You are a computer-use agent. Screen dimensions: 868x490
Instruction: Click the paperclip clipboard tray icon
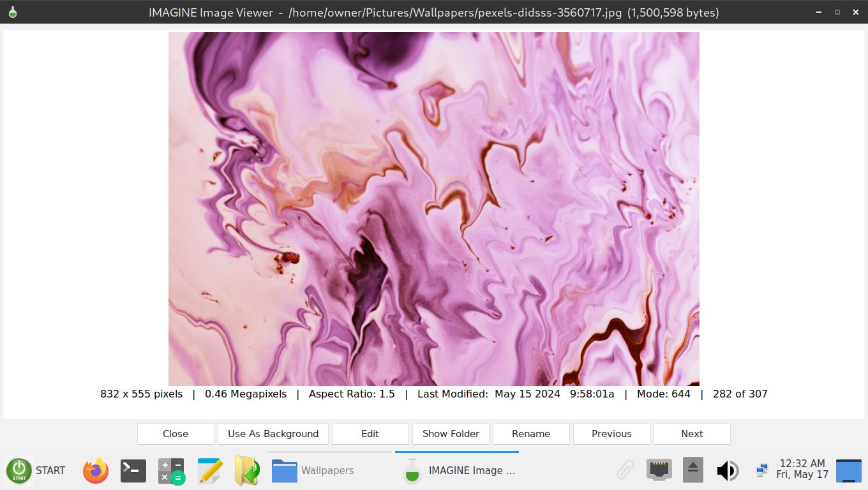click(625, 471)
